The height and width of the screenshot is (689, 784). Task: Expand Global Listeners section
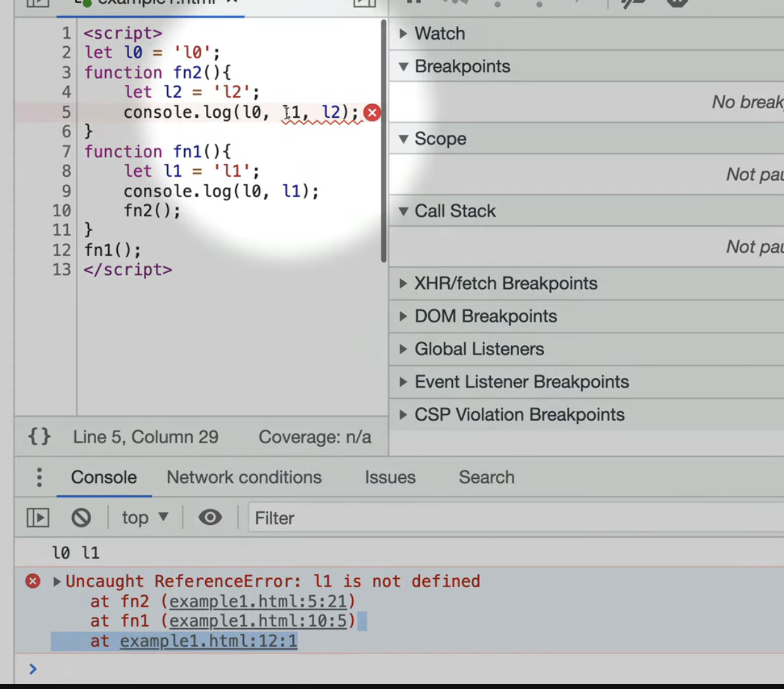pos(403,350)
